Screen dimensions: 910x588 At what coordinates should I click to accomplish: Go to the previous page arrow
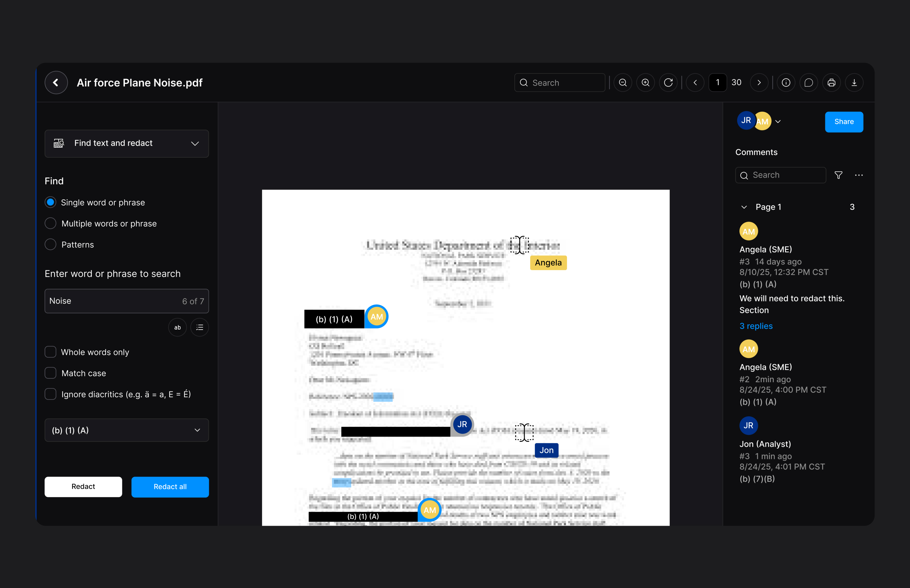click(x=695, y=82)
